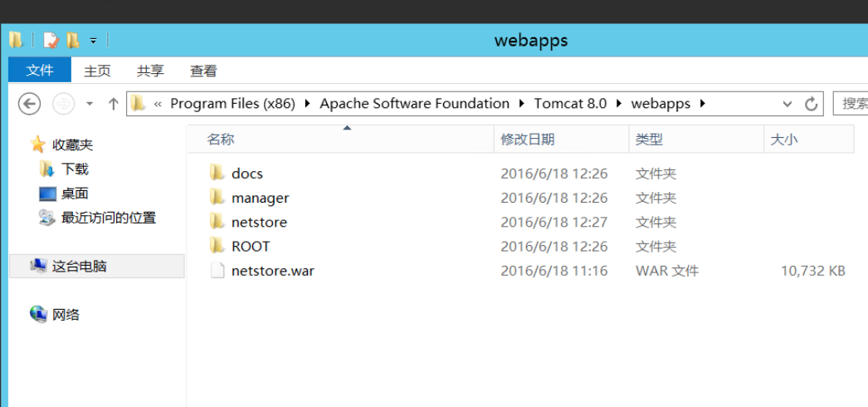Click the docs folder icon
868x407 pixels.
(217, 173)
